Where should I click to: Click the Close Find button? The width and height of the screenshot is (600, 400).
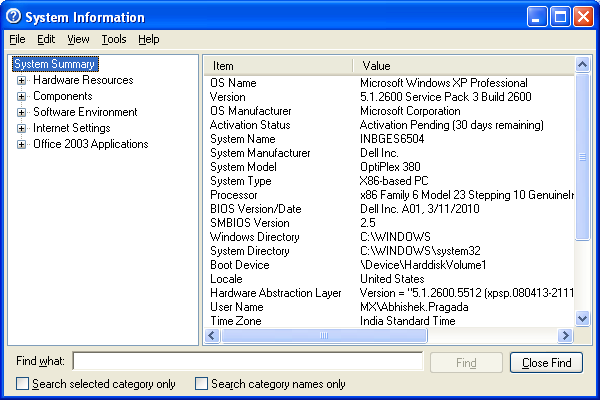click(x=546, y=362)
